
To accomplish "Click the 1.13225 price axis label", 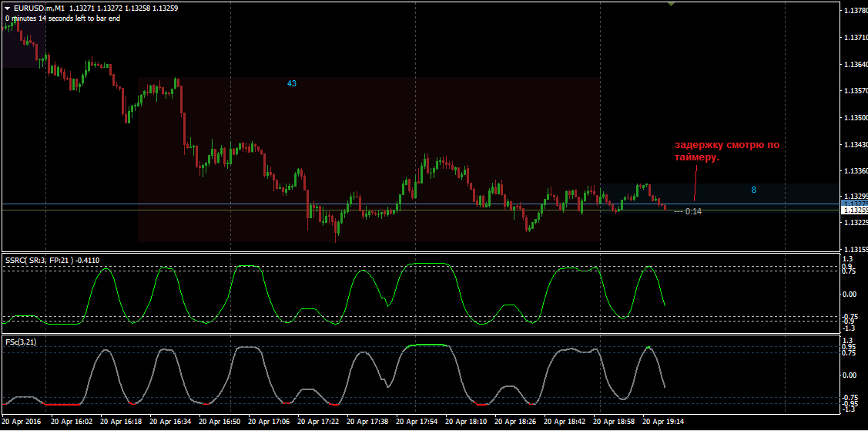I will pyautogui.click(x=855, y=223).
